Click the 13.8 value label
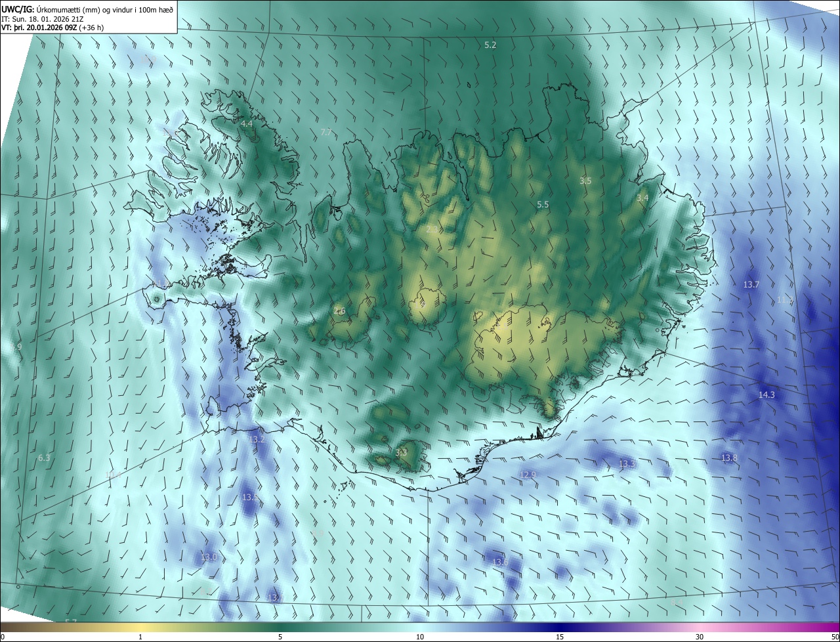 click(729, 458)
